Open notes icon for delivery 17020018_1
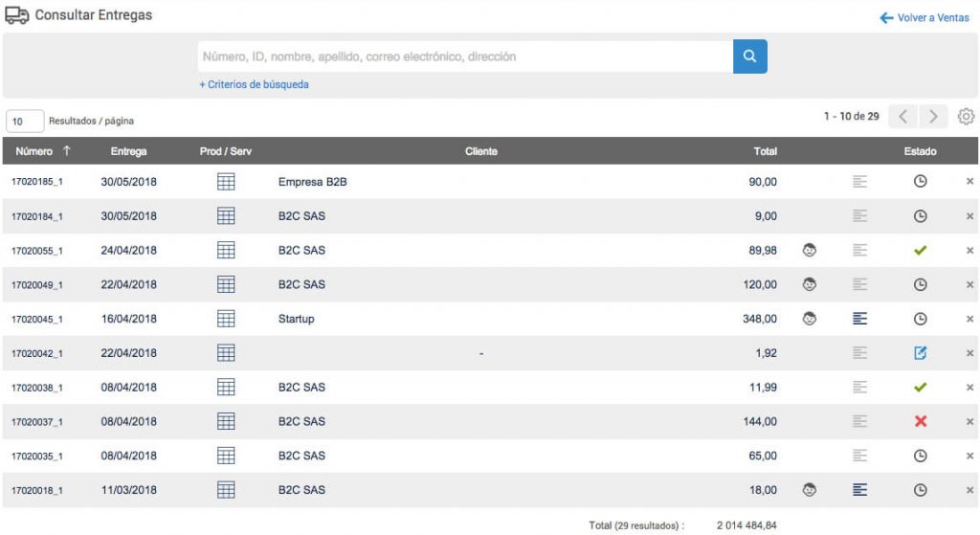 click(860, 490)
